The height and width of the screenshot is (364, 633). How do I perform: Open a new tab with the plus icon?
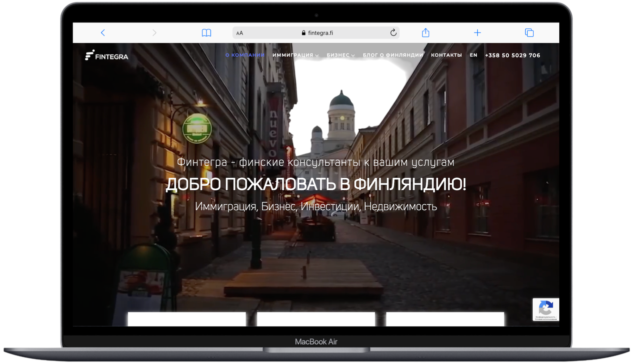[x=477, y=33]
